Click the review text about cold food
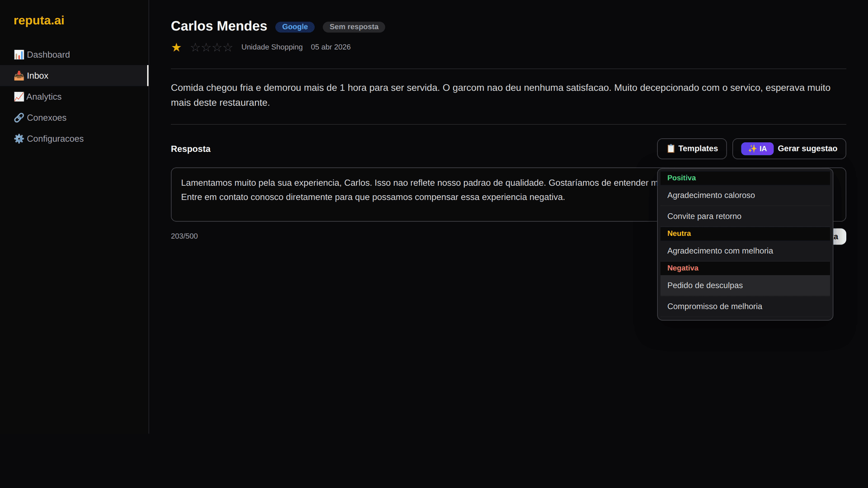This screenshot has height=488, width=868. [500, 95]
